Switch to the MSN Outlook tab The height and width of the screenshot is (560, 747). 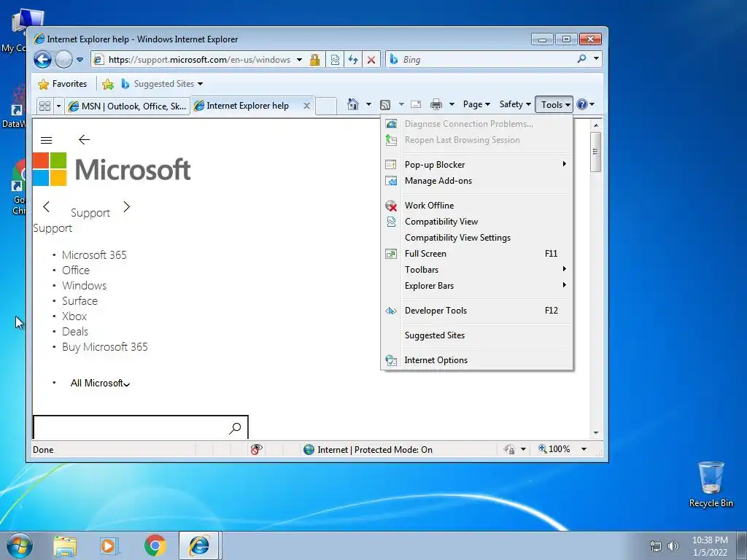point(128,106)
